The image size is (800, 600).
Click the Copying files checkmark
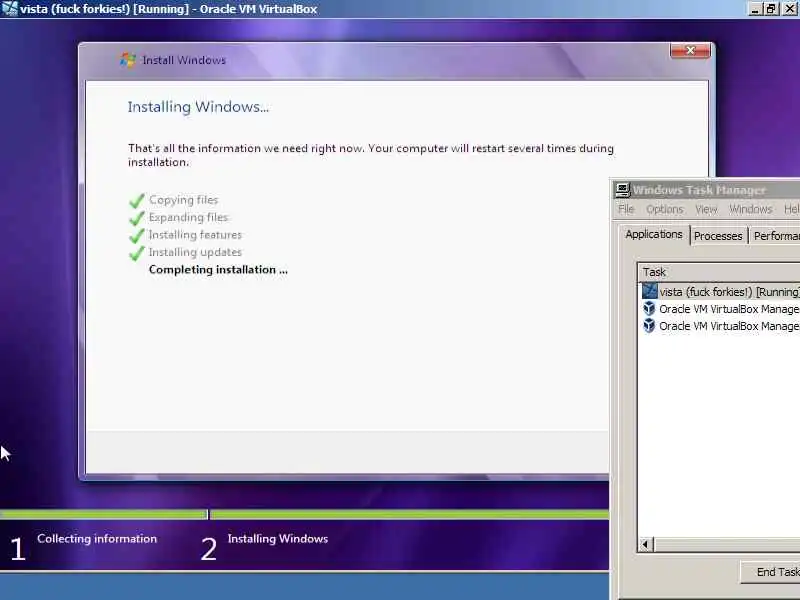137,201
